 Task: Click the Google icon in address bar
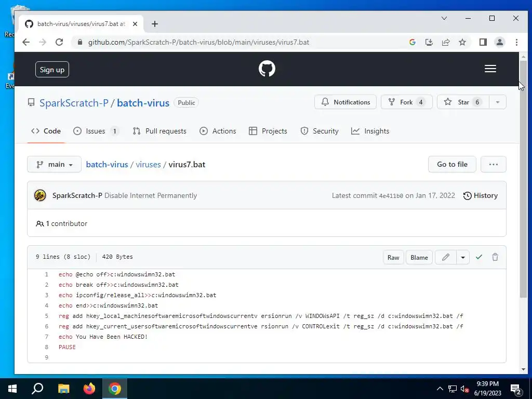[412, 43]
